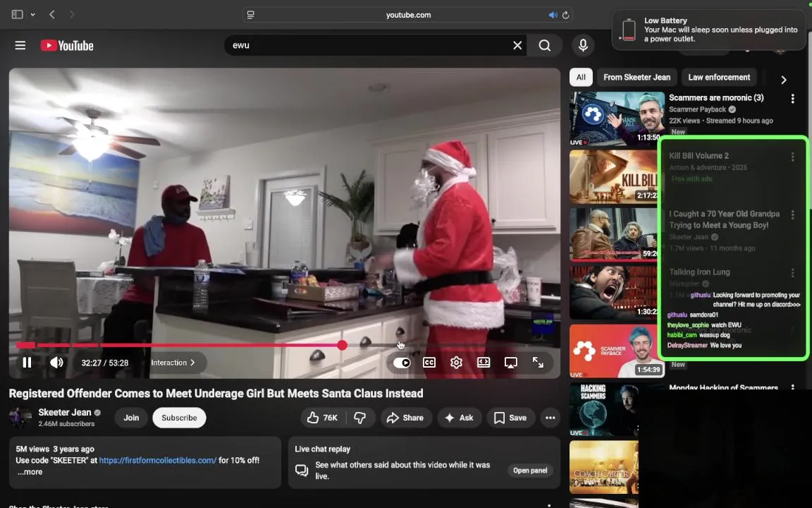Open more actions ellipsis below video

pyautogui.click(x=550, y=418)
